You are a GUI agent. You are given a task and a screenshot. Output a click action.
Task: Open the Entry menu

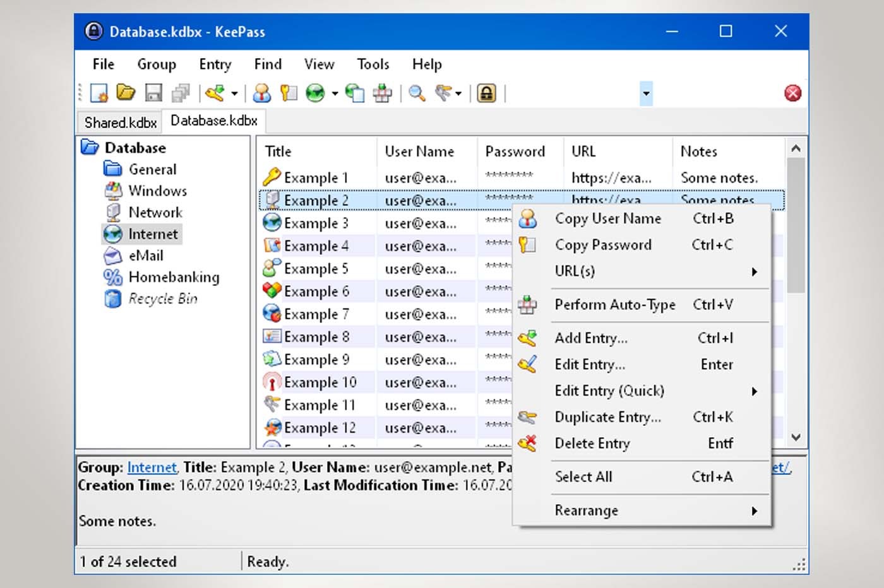pos(215,64)
